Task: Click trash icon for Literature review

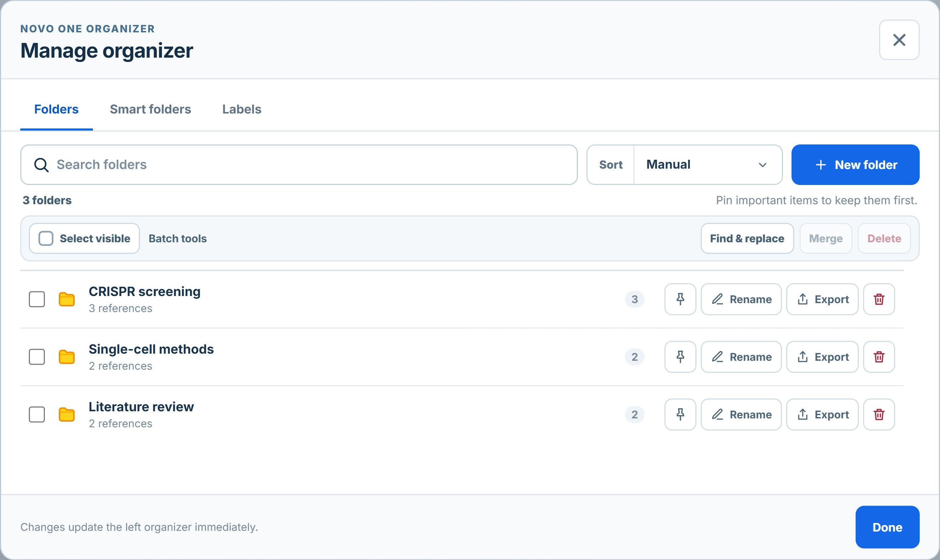Action: pos(879,414)
